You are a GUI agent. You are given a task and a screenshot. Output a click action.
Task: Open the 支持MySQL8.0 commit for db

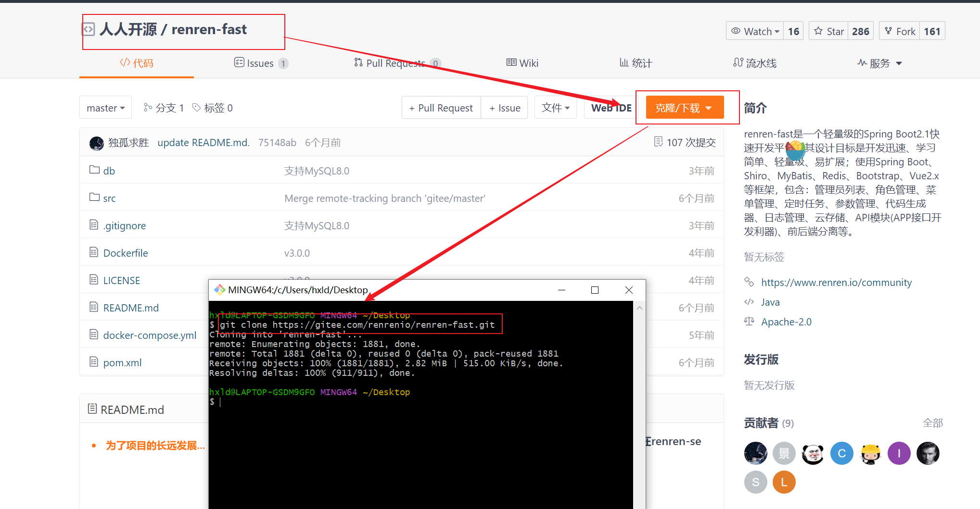(317, 171)
